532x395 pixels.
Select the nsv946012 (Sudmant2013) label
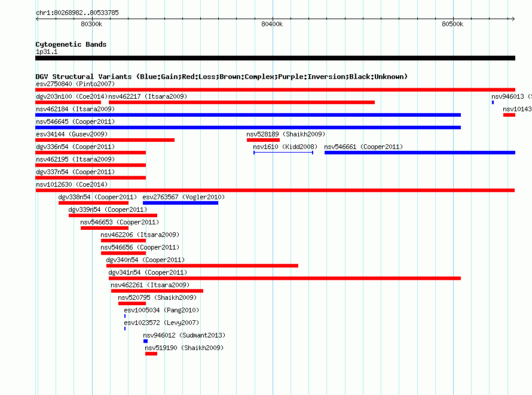pos(184,335)
